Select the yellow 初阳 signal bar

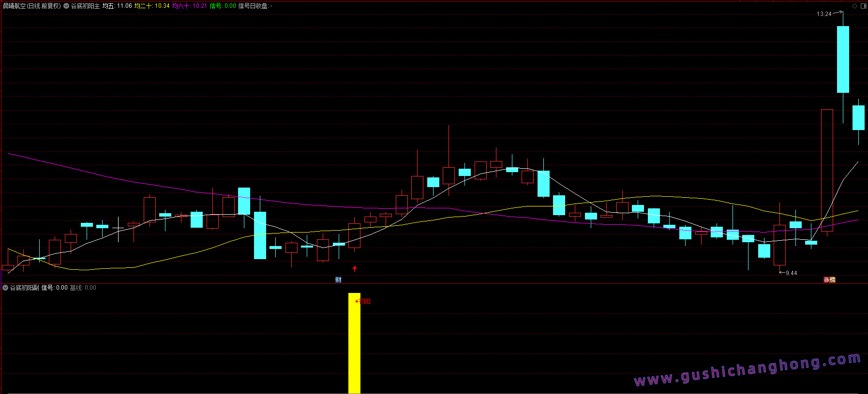[355, 343]
